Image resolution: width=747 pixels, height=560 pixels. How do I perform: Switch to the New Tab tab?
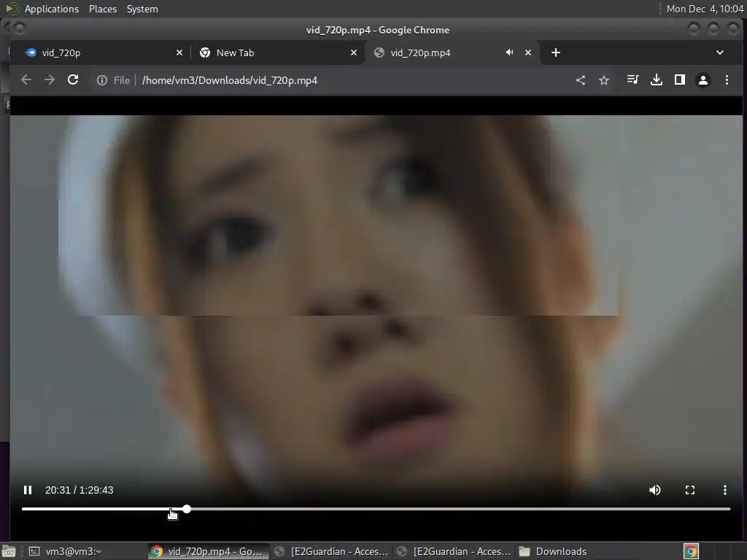tap(278, 52)
